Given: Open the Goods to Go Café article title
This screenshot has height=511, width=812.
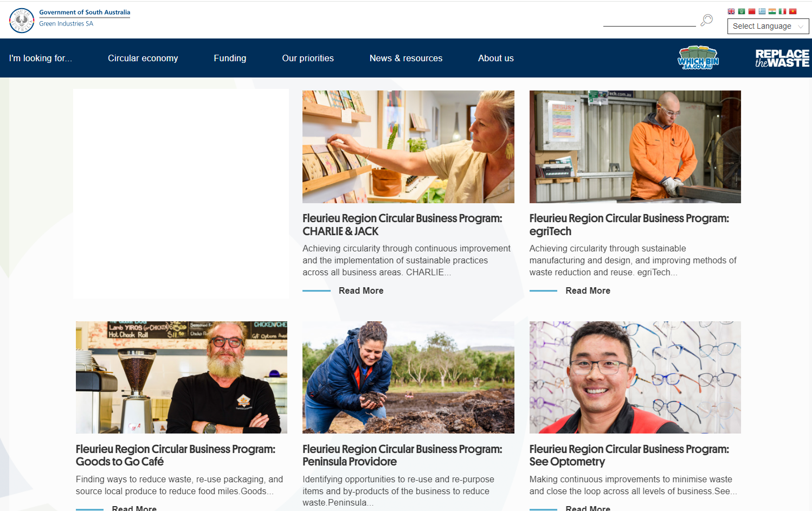Looking at the screenshot, I should point(176,455).
